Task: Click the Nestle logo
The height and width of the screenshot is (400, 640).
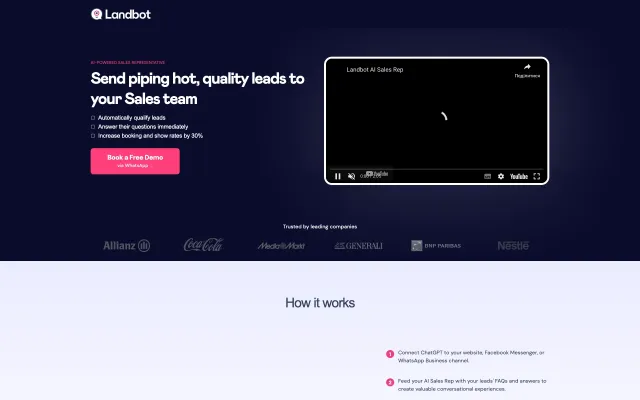Action: (x=513, y=245)
